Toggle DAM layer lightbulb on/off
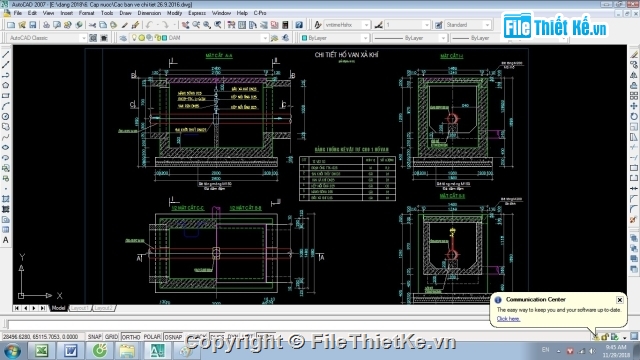 [x=134, y=38]
